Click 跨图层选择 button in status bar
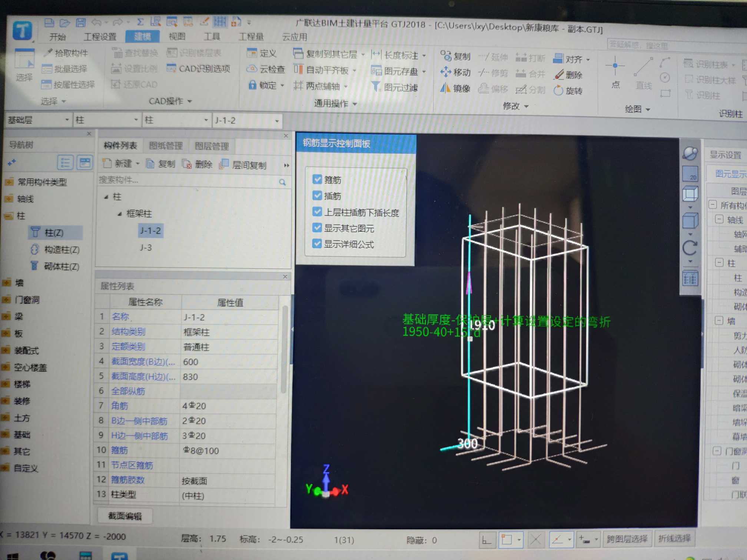747x560 pixels. pyautogui.click(x=627, y=539)
